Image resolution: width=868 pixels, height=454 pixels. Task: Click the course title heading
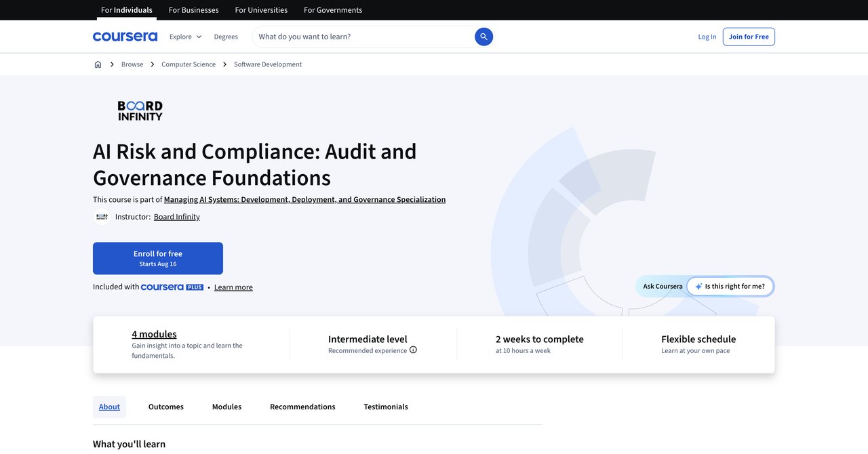pyautogui.click(x=255, y=164)
